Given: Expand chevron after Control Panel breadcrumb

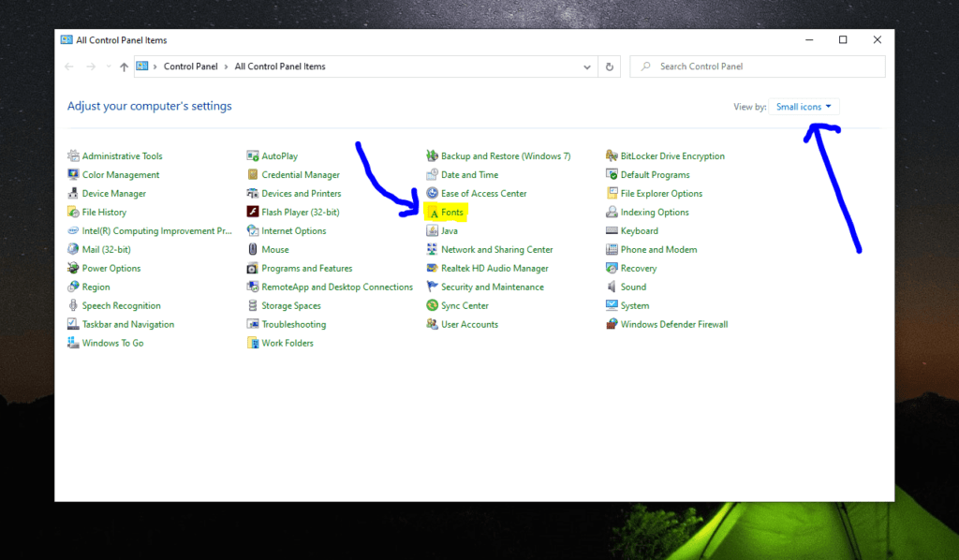Looking at the screenshot, I should pyautogui.click(x=227, y=66).
